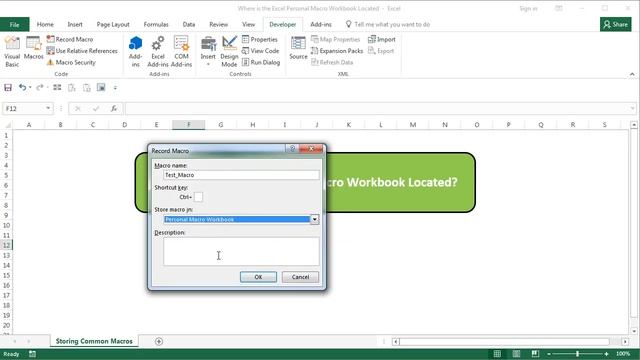The image size is (640, 360).
Task: Open control Properties
Action: point(260,39)
